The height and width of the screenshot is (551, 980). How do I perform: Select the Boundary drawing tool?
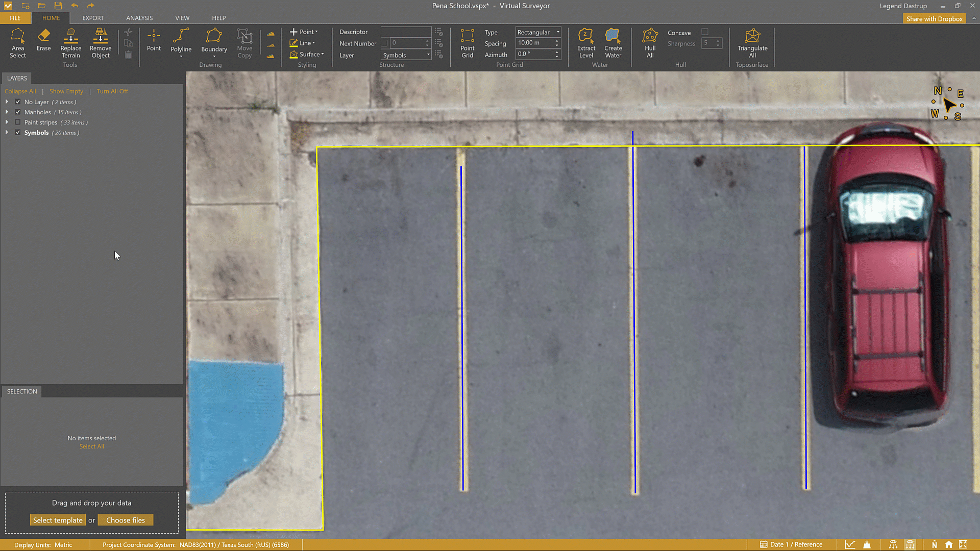tap(214, 41)
